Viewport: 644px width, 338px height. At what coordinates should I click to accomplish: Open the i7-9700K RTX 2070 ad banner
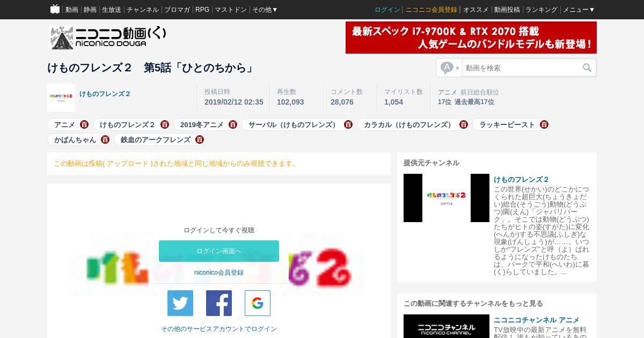(471, 38)
